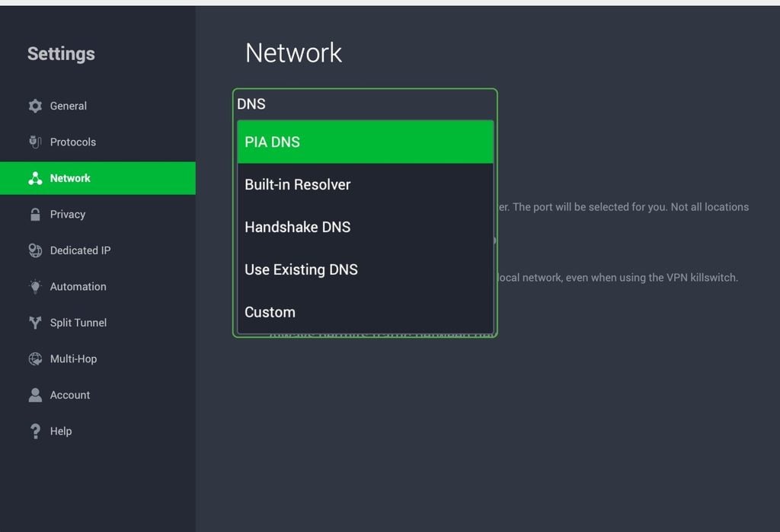Click the DNS dropdown label
780x532 pixels.
point(251,104)
